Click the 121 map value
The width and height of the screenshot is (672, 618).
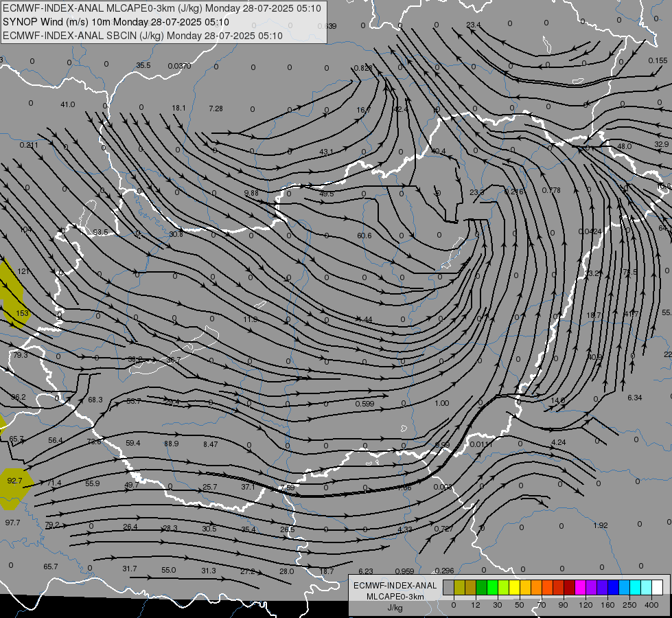[23, 271]
